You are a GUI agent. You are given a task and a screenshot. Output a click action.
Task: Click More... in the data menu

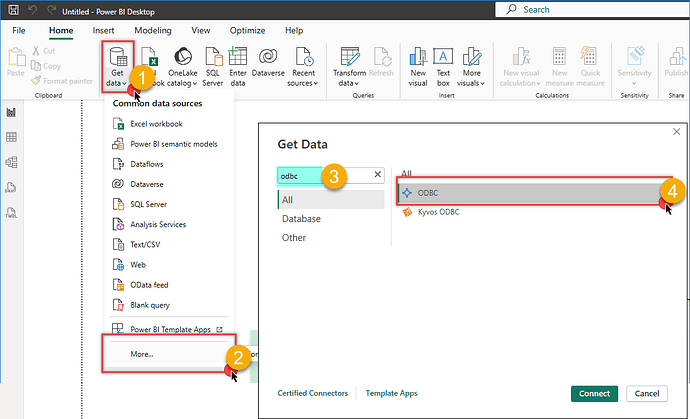click(x=169, y=354)
